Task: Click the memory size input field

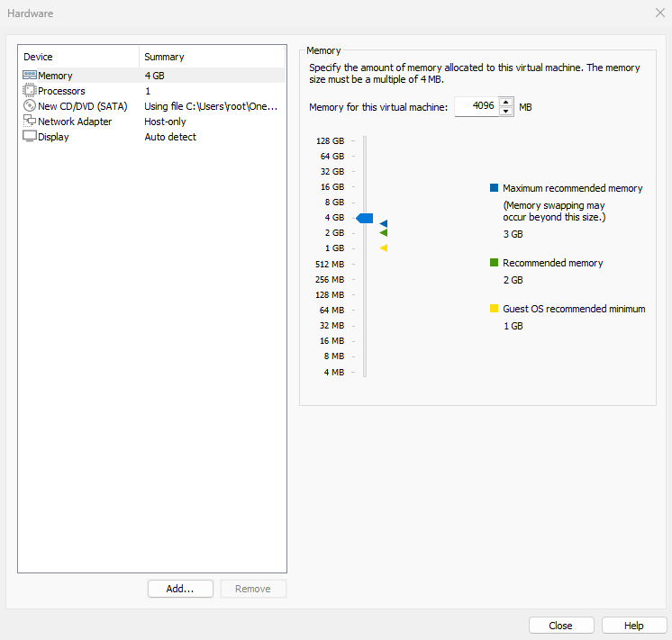Action: pos(476,106)
